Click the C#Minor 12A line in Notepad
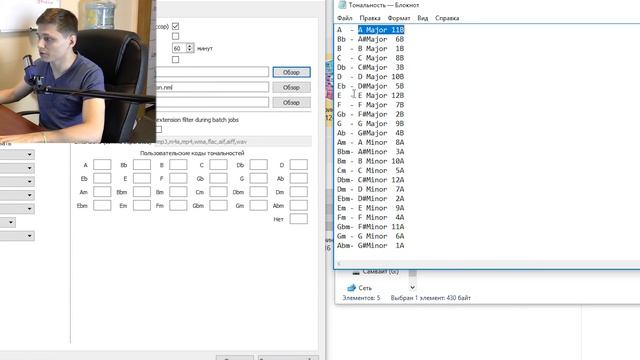Screen dimensions: 640x360 (x=371, y=180)
